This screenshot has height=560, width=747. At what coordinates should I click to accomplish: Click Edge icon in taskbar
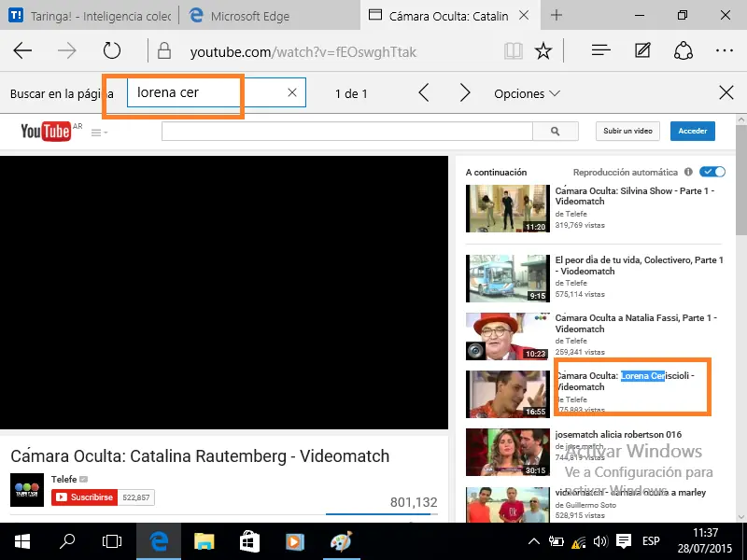(159, 541)
